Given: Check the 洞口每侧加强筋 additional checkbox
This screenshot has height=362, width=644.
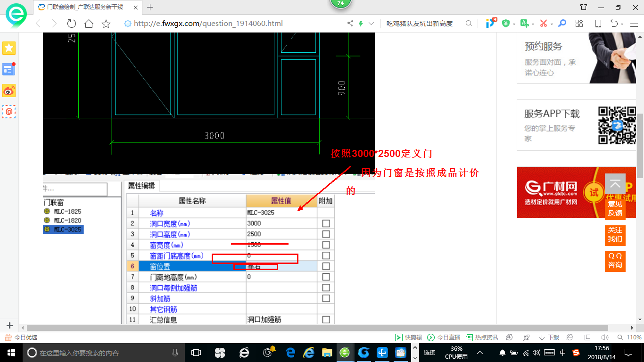Looking at the screenshot, I should coord(326,288).
